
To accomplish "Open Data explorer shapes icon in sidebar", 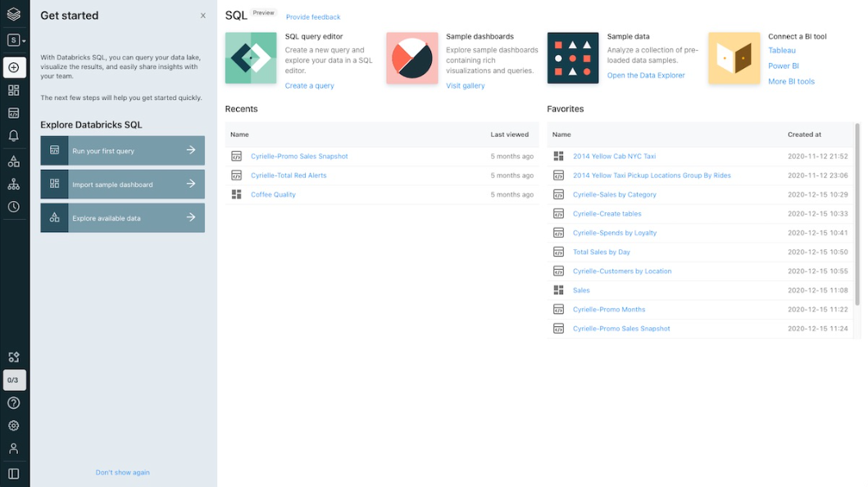I will (x=14, y=161).
